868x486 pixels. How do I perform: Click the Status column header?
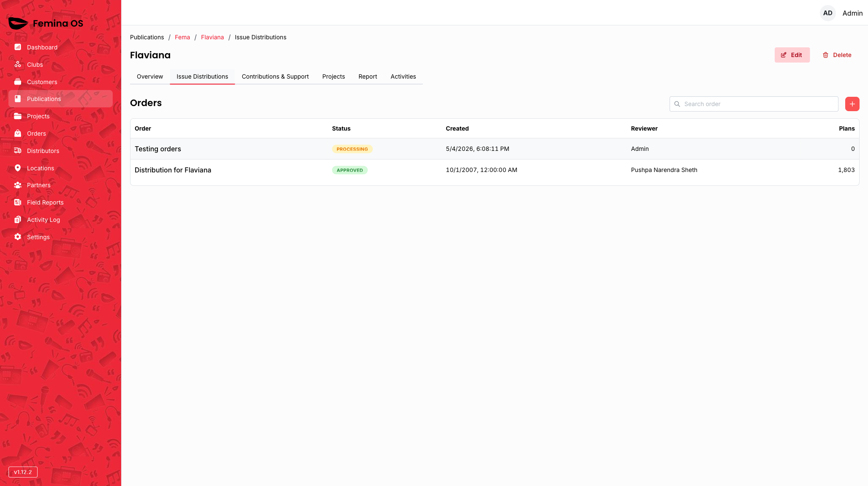(341, 128)
